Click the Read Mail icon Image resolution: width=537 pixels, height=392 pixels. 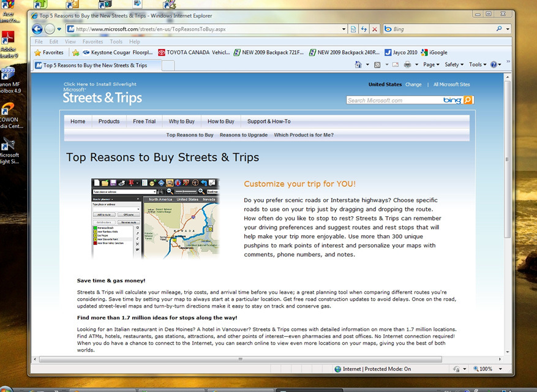395,64
